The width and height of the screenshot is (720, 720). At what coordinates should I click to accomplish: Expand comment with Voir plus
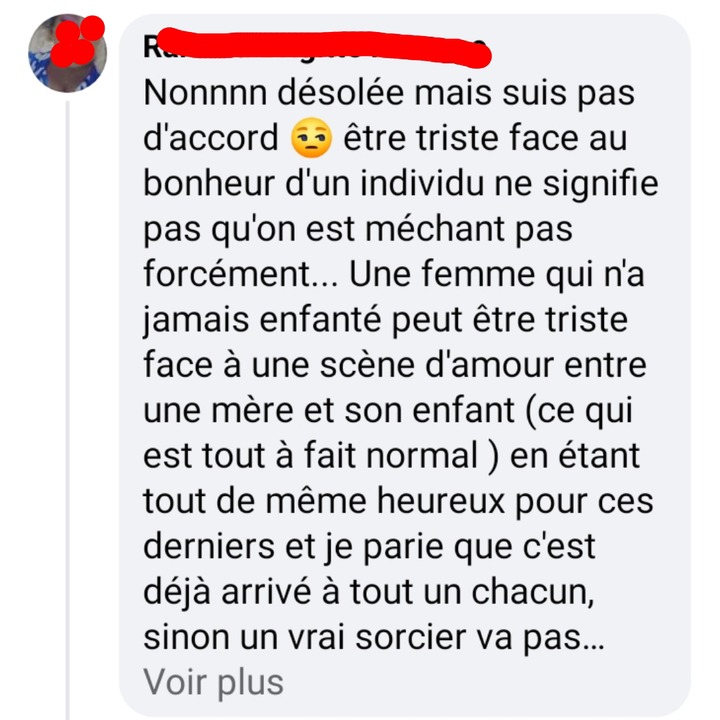[x=214, y=683]
